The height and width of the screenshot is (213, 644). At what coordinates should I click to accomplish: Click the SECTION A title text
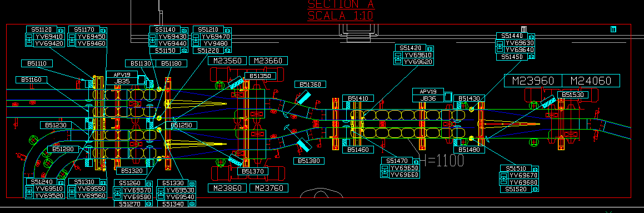coord(341,4)
